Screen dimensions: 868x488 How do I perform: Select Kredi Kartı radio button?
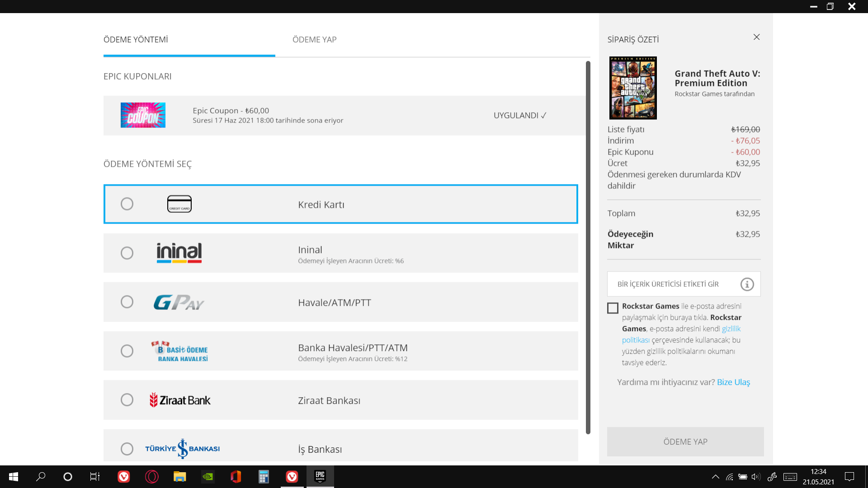pyautogui.click(x=127, y=204)
